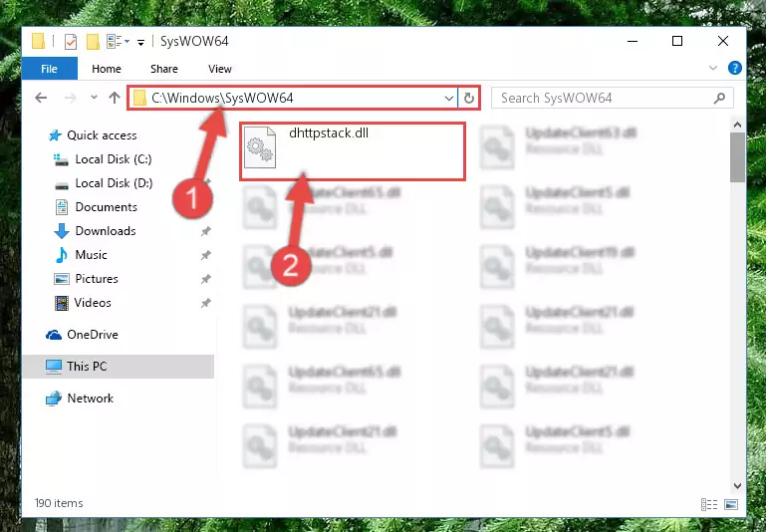Click the search magnifier icon
The width and height of the screenshot is (766, 532).
coord(719,99)
